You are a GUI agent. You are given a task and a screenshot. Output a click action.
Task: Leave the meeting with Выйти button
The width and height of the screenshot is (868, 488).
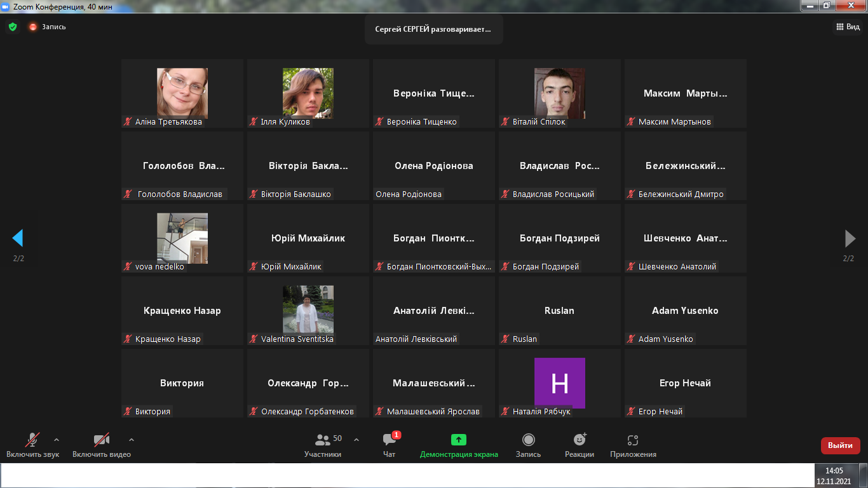pos(840,445)
